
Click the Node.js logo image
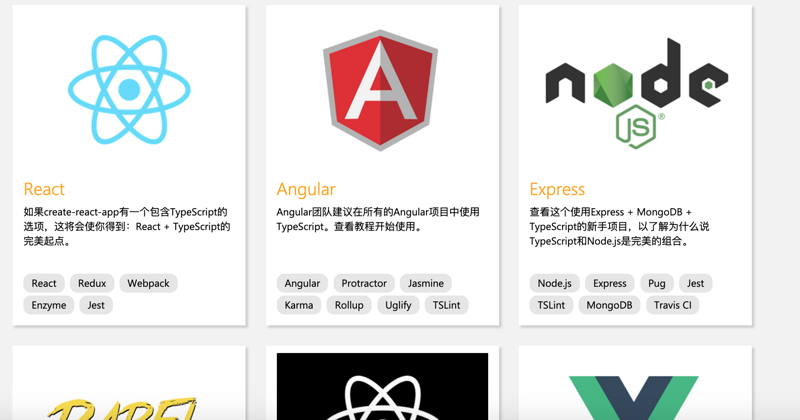tap(636, 93)
